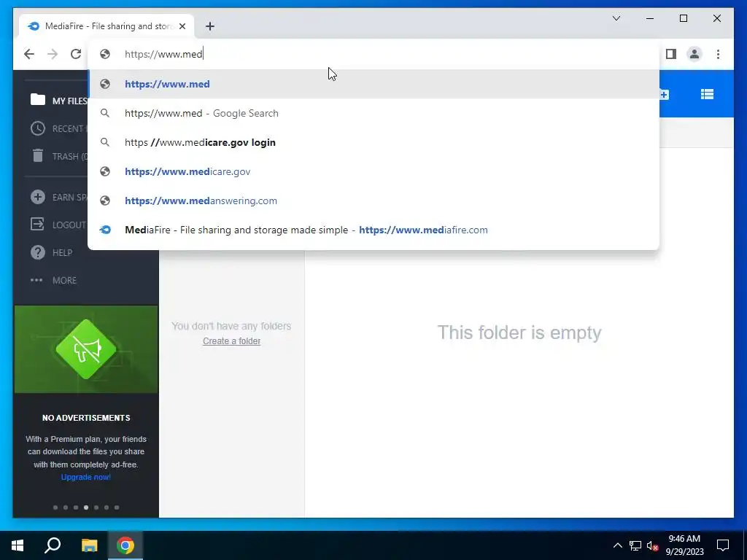This screenshot has height=560, width=747.
Task: Click the Logout icon in sidebar
Action: [x=38, y=225]
